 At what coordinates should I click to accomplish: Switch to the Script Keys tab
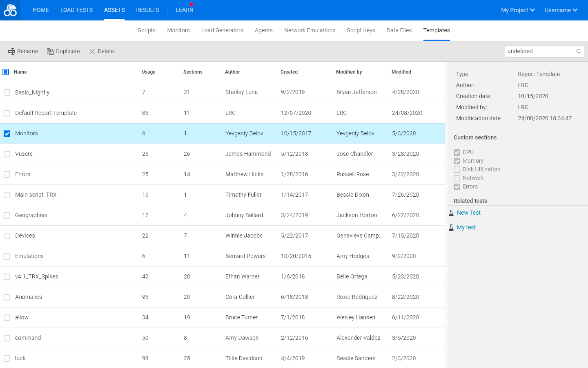(x=361, y=30)
